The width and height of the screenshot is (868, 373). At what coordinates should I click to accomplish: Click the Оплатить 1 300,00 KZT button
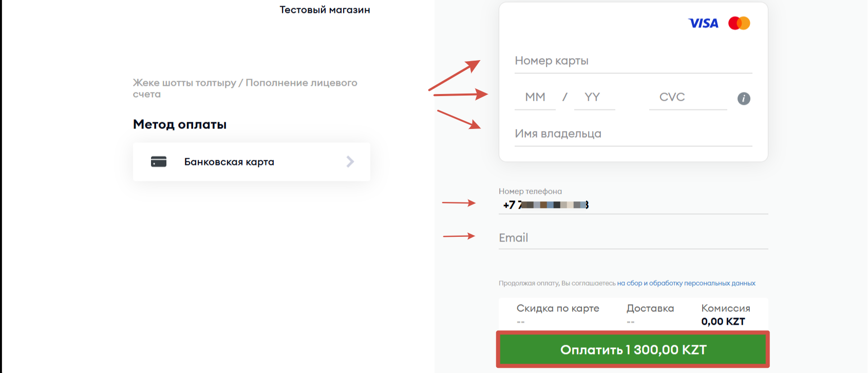pyautogui.click(x=633, y=349)
